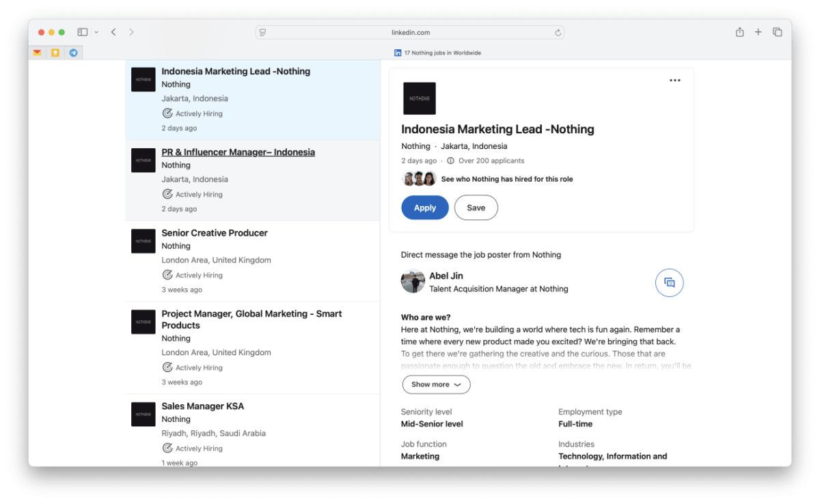The height and width of the screenshot is (504, 820).
Task: Open reader page icon in address bar
Action: (x=263, y=32)
